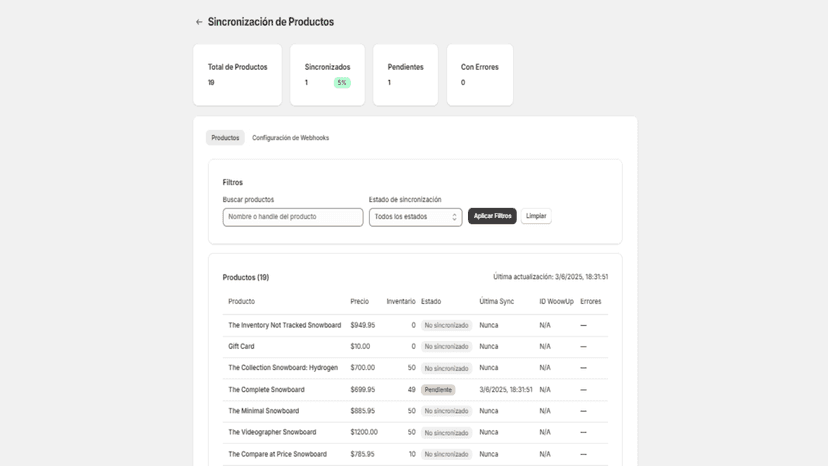Click the 3/6/2025, 18:31:51 sync cell
Viewport: 828px width, 466px height.
tap(506, 390)
